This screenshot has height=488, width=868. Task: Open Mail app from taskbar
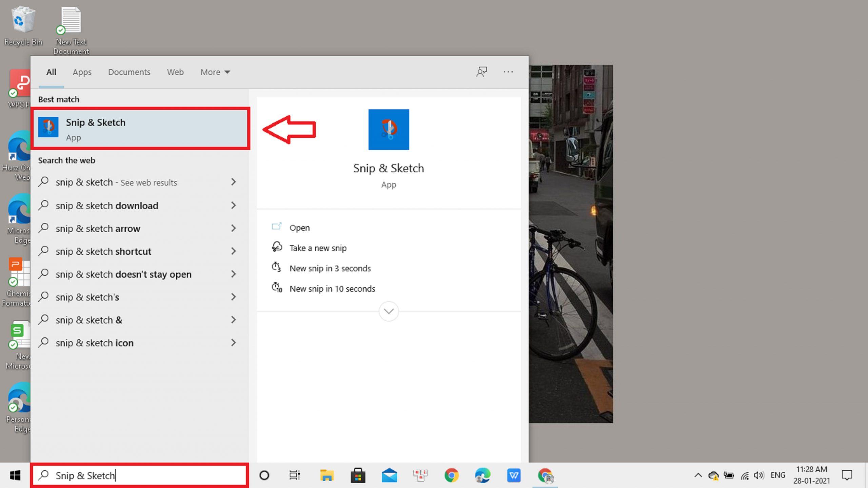389,475
